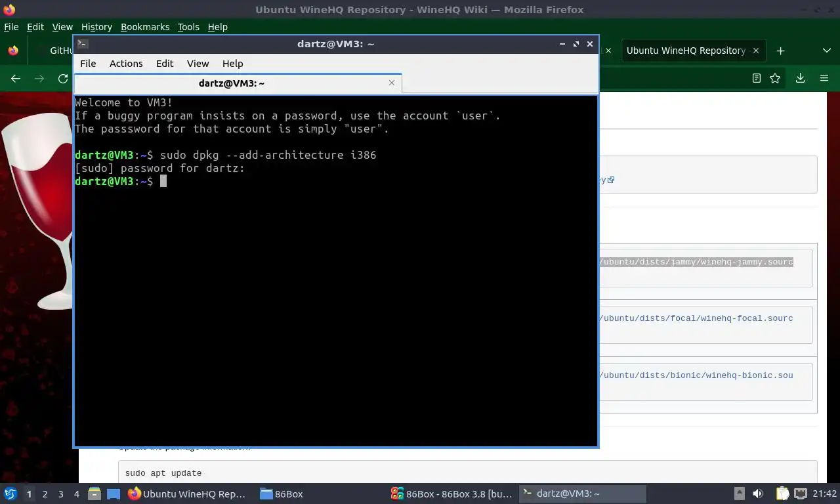This screenshot has height=504, width=840.
Task: Click the show desktop panel icon
Action: tap(114, 493)
